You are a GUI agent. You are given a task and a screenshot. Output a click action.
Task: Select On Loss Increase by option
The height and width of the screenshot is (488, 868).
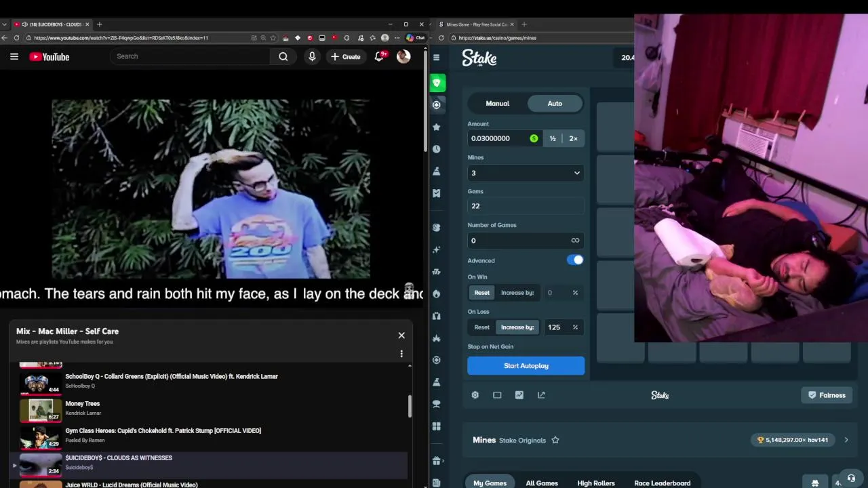pyautogui.click(x=517, y=327)
